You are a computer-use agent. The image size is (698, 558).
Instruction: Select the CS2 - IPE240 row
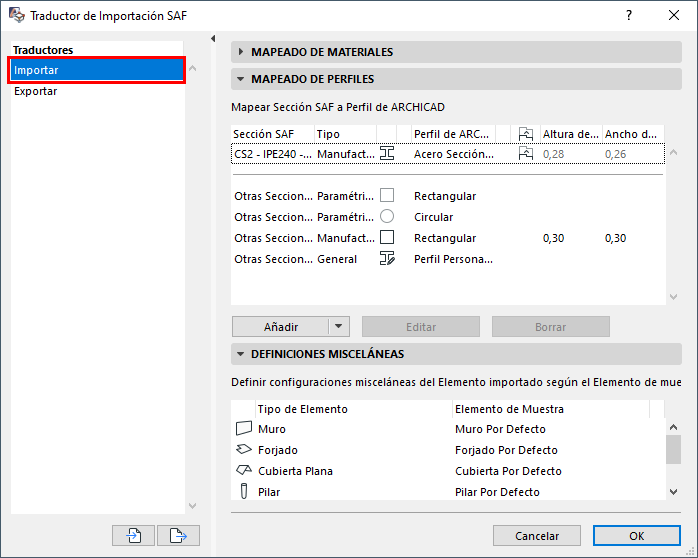click(448, 154)
